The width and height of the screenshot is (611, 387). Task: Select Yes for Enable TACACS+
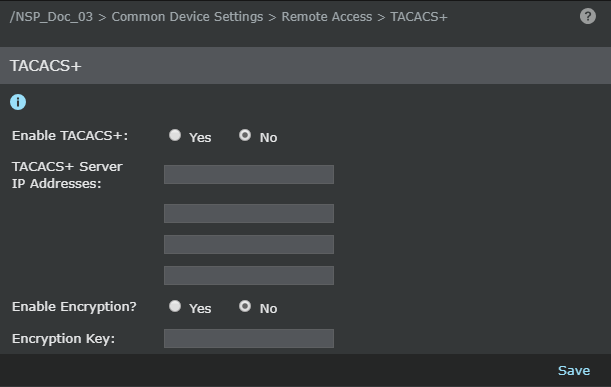(x=175, y=135)
